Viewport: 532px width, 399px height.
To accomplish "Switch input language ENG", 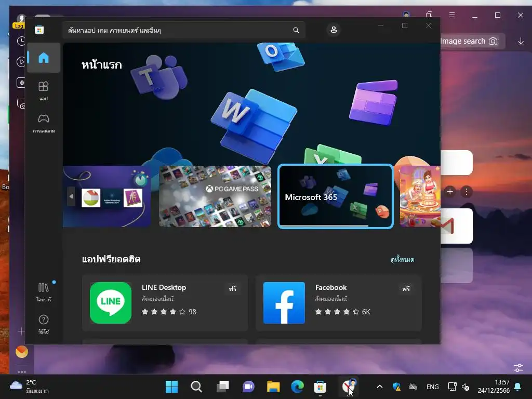I will (x=433, y=387).
